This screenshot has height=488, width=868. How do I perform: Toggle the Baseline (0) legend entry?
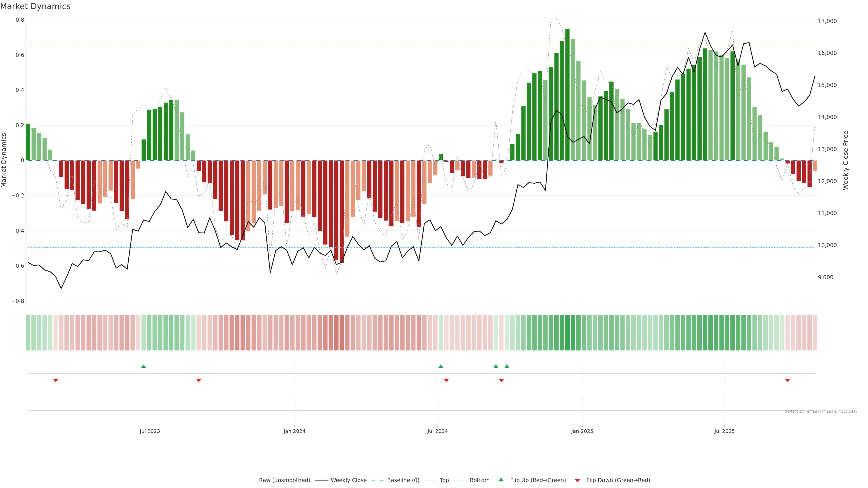pos(403,480)
